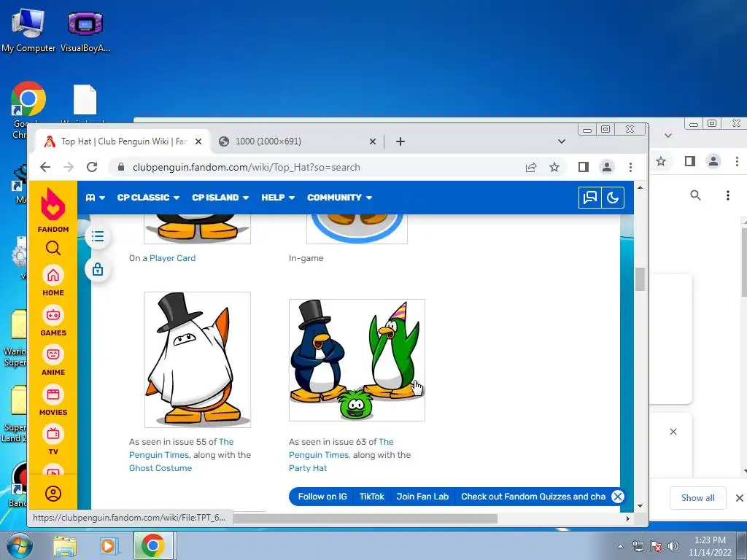Click the page vertical scrollbar thumb
This screenshot has width=747, height=560.
640,279
